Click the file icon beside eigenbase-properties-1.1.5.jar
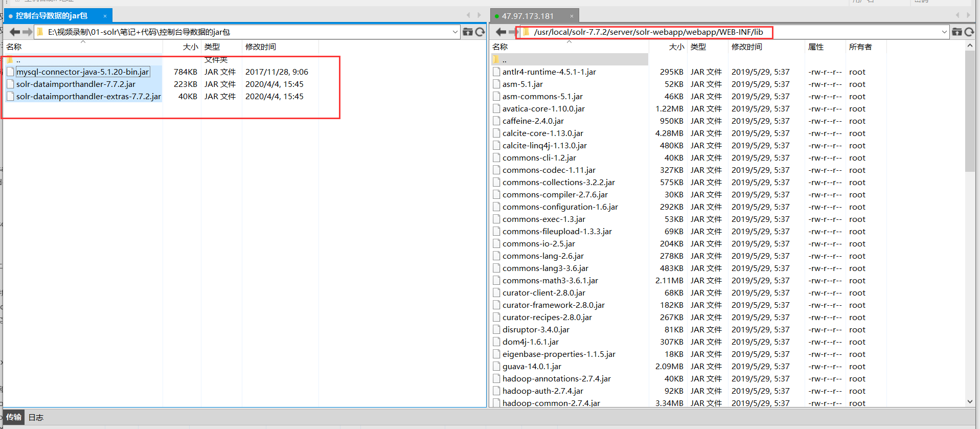The image size is (980, 429). (x=496, y=354)
